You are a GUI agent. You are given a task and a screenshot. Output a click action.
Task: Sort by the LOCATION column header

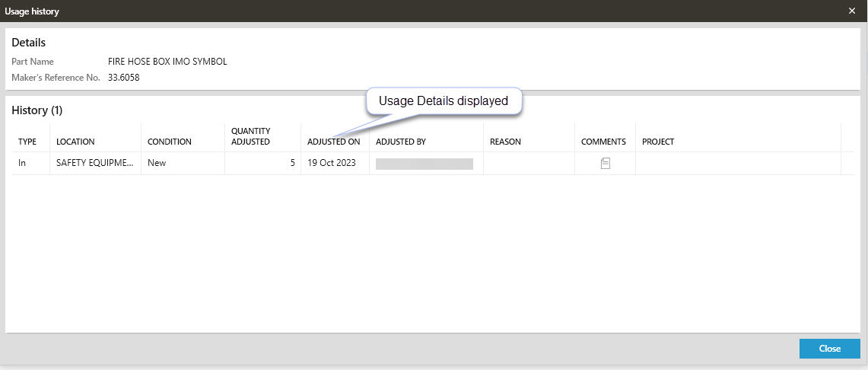click(75, 142)
